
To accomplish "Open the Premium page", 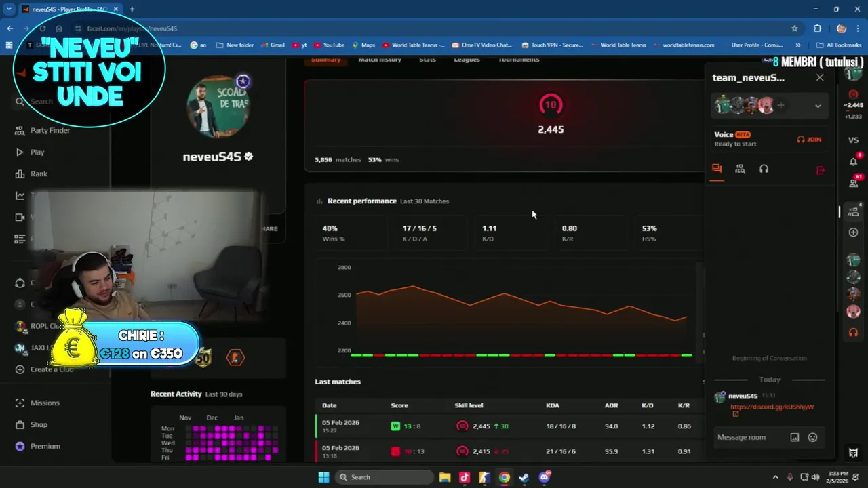I will tap(37, 446).
